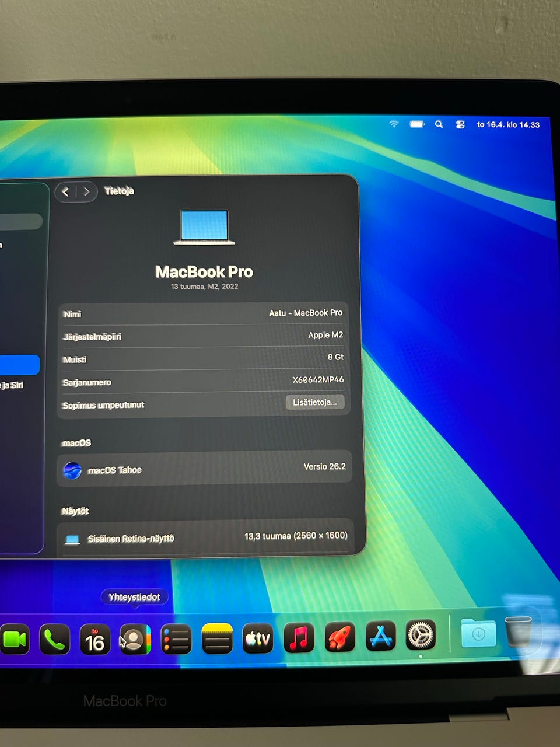This screenshot has width=560, height=747.
Task: Click the 'Sisäinen Retina-näyttö' label
Action: pyautogui.click(x=131, y=539)
